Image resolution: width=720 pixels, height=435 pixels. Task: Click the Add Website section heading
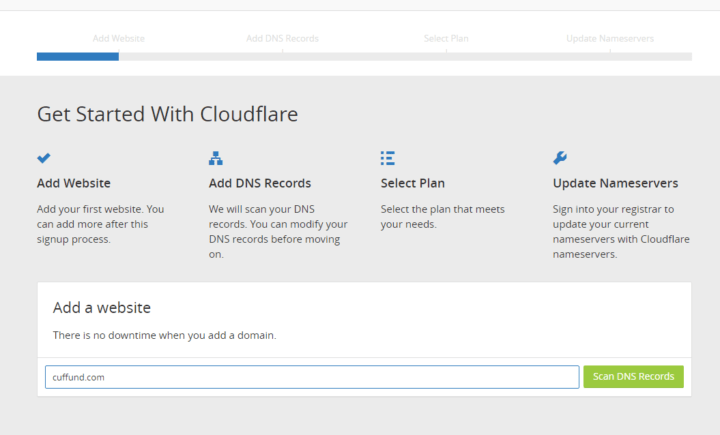[73, 183]
